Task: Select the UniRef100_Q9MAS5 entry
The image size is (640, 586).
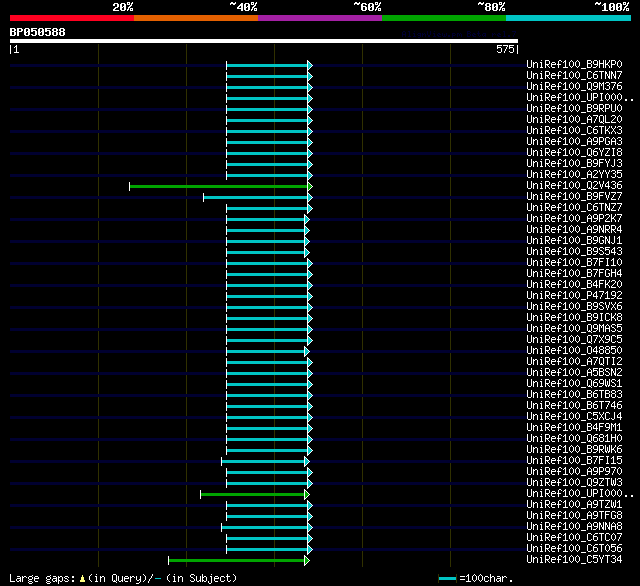Action: click(574, 329)
